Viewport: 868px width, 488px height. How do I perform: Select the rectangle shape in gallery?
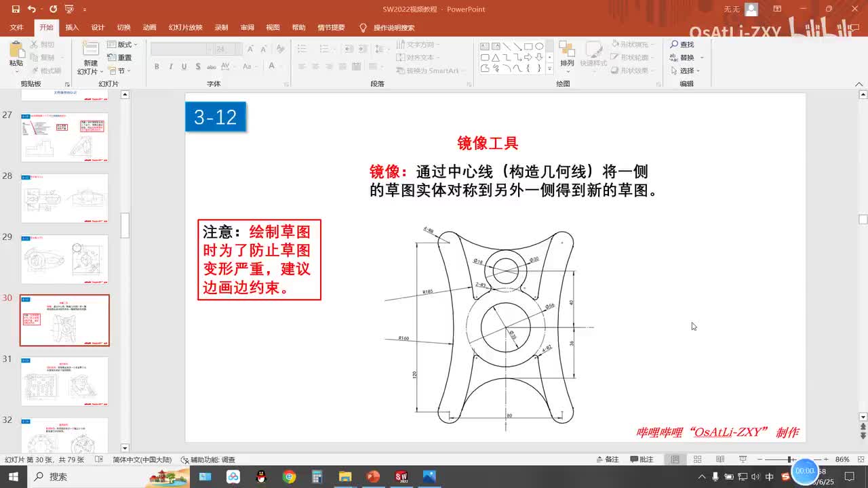point(528,47)
